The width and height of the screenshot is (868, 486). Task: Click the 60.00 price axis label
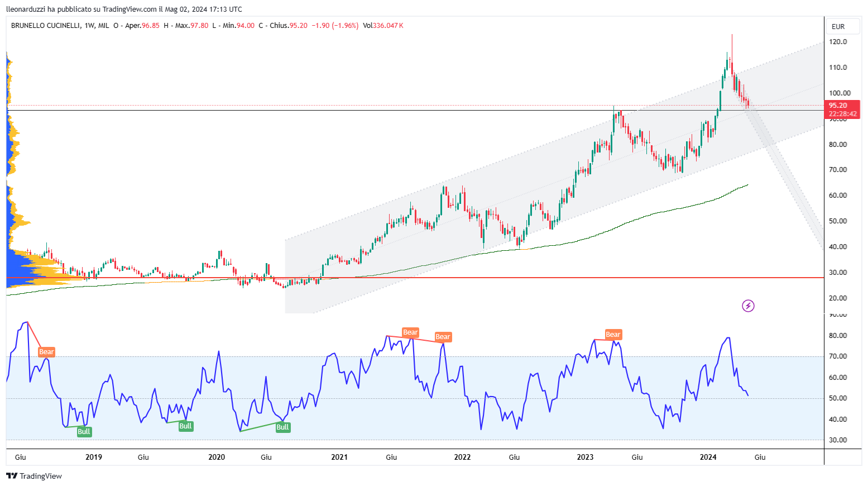pos(838,196)
